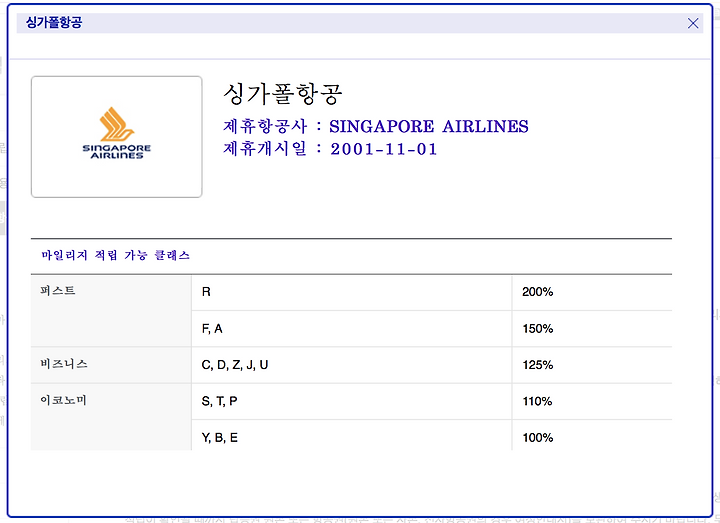Image resolution: width=720 pixels, height=523 pixels.
Task: Click the 100% accrual rate cell
Action: tap(592, 435)
